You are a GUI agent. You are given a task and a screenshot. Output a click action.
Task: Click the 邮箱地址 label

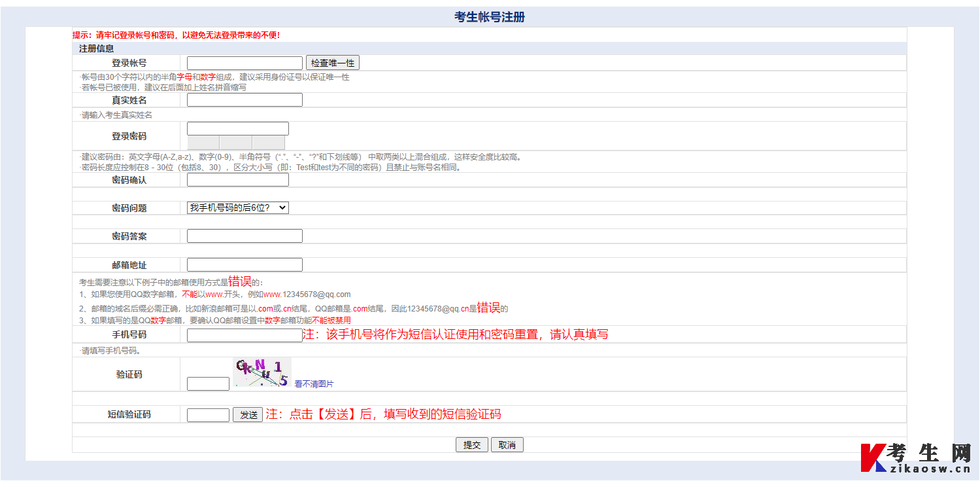click(x=129, y=266)
